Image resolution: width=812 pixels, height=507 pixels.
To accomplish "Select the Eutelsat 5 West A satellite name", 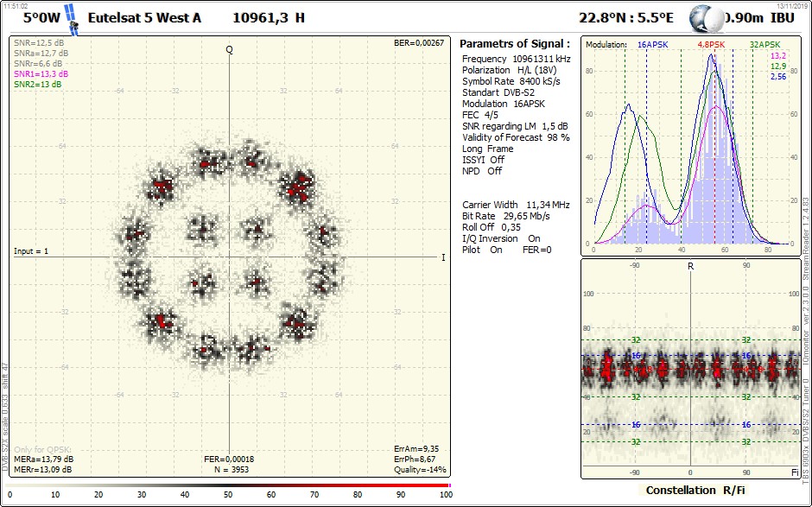I will 145,17.
